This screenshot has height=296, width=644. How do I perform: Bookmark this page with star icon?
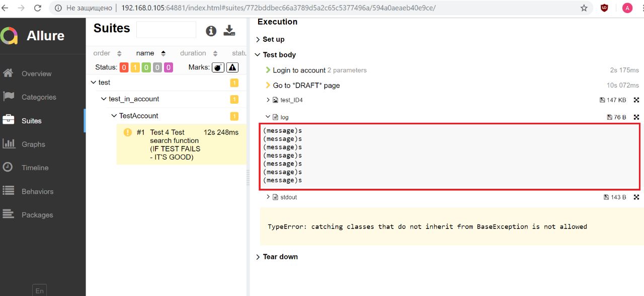(x=584, y=8)
